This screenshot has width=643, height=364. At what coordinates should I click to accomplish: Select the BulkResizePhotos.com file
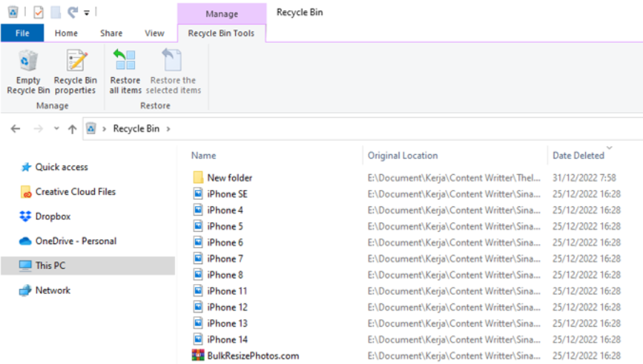pos(253,356)
